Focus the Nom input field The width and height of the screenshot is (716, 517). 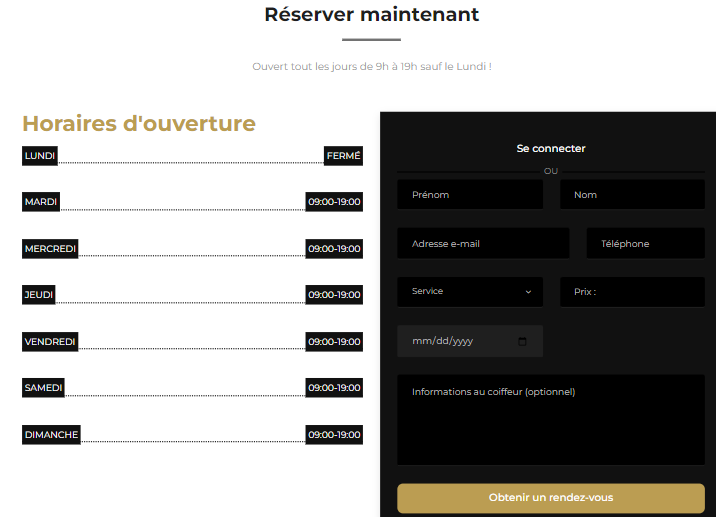(632, 195)
